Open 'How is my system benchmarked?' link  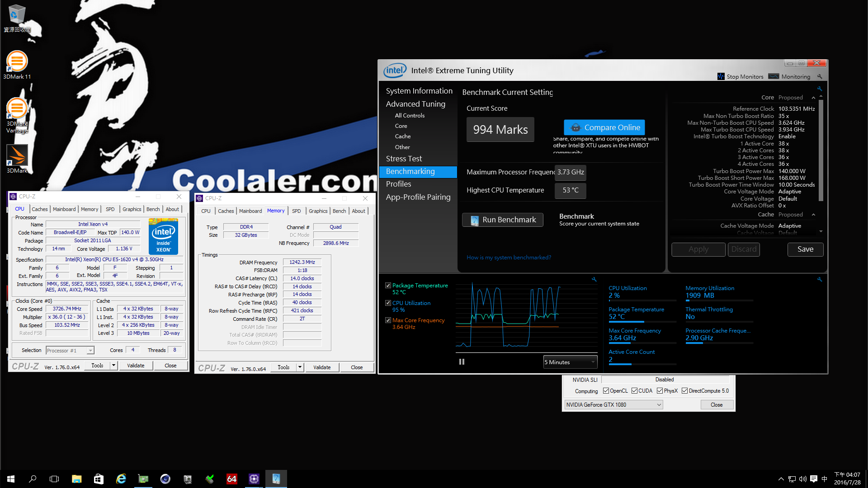pos(509,258)
